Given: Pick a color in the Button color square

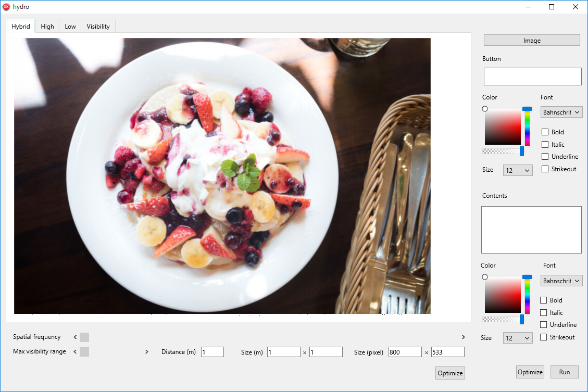Looking at the screenshot, I should coord(503,127).
